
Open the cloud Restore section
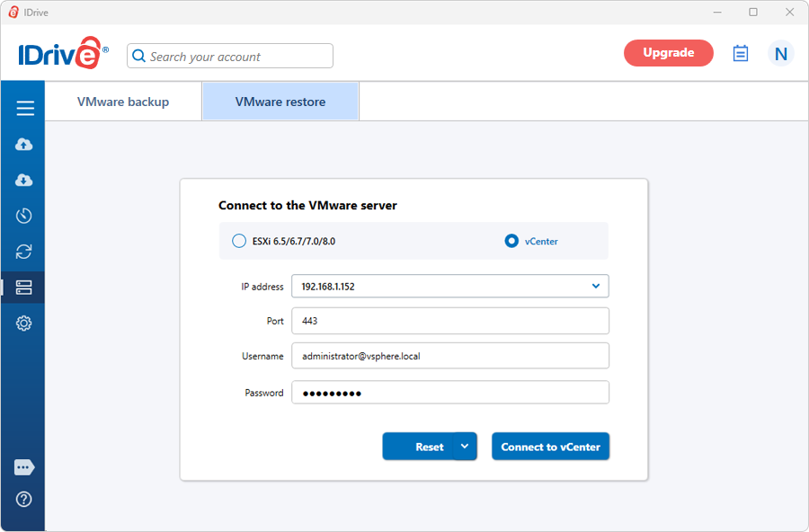point(23,180)
